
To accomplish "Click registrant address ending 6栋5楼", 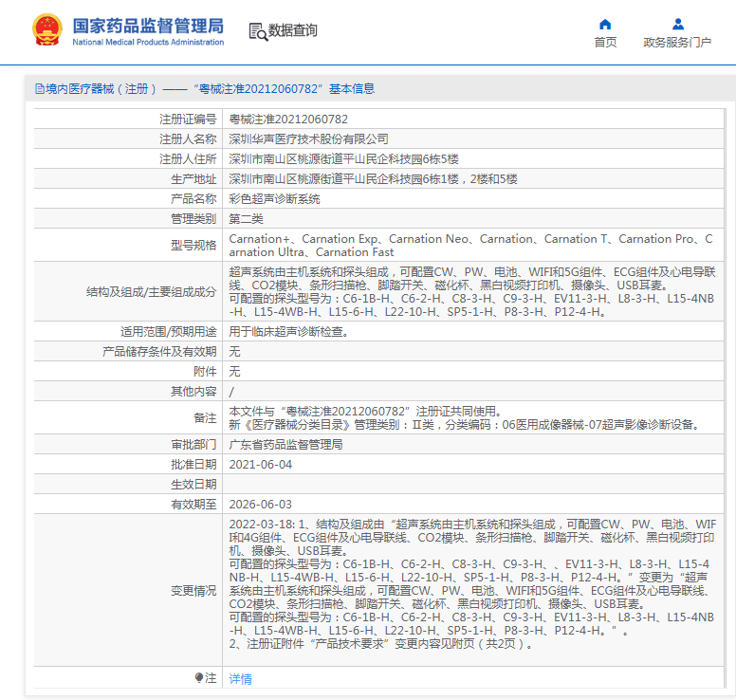I will coord(343,159).
